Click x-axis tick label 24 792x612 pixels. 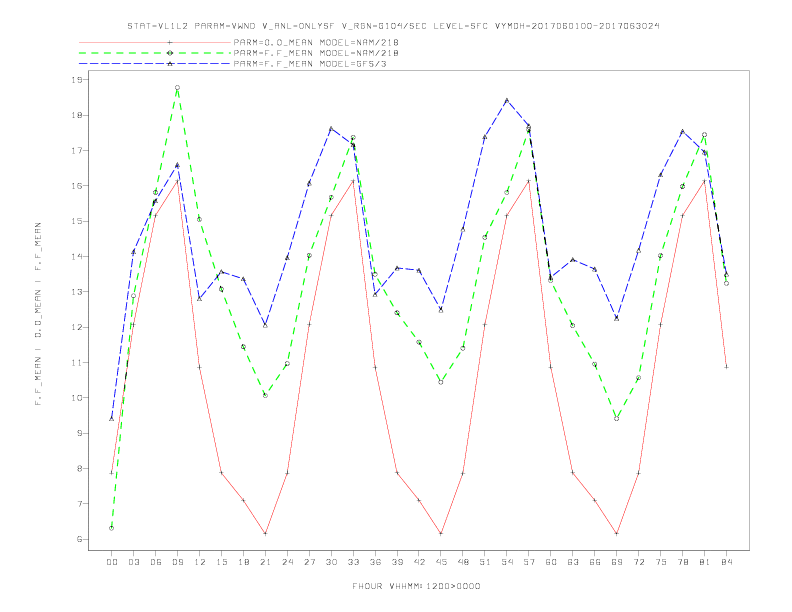point(287,562)
